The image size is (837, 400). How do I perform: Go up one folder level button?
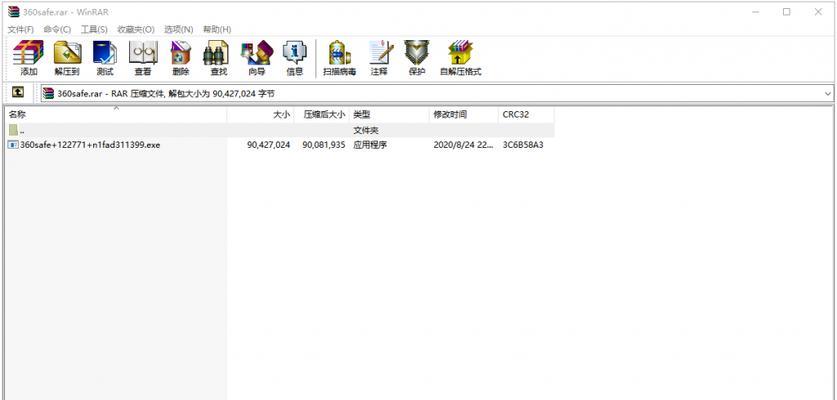point(18,93)
